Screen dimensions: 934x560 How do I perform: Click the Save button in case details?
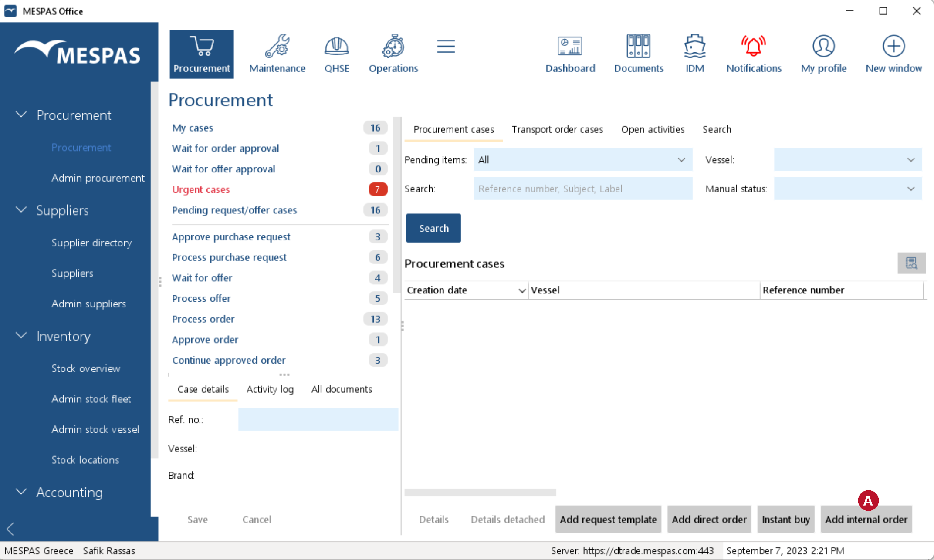(197, 519)
